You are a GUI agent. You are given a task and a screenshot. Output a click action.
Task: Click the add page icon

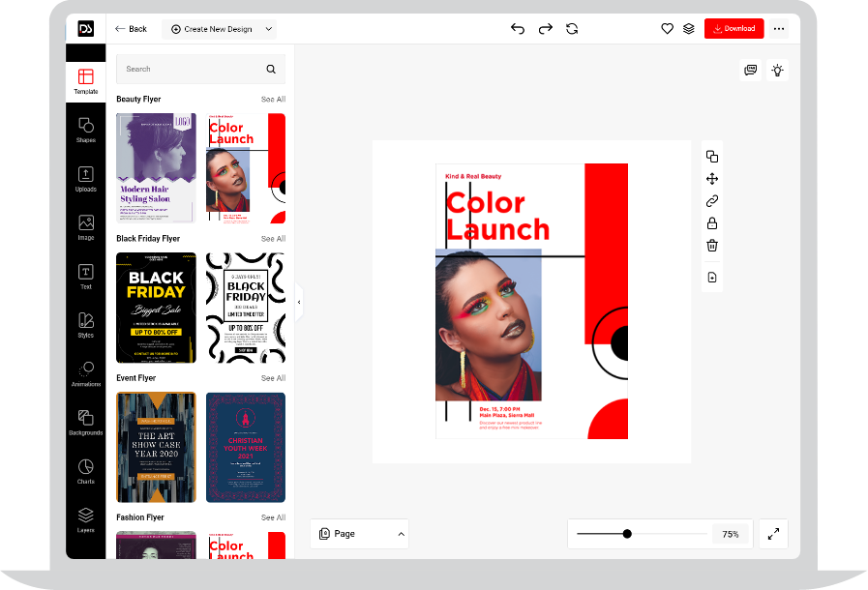(712, 278)
